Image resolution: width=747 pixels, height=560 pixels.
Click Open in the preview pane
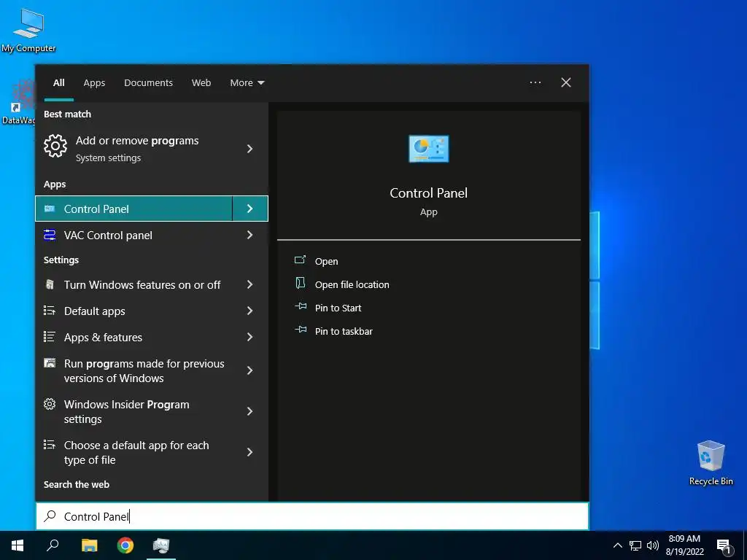[326, 261]
